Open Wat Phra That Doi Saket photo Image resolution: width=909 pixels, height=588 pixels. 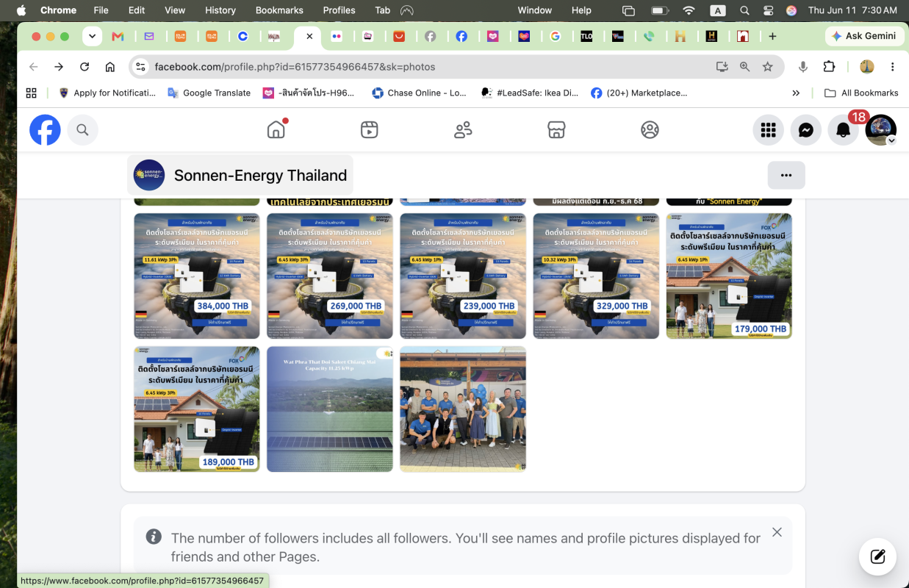[x=330, y=409]
